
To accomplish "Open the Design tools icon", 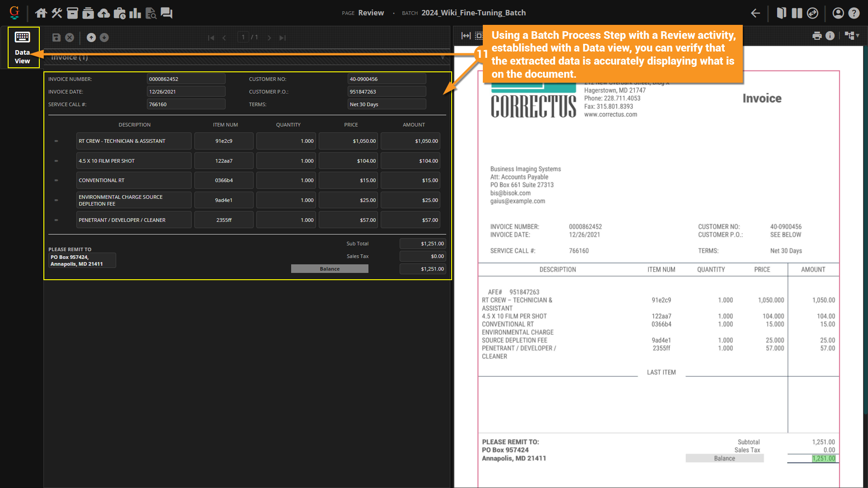I will point(57,13).
